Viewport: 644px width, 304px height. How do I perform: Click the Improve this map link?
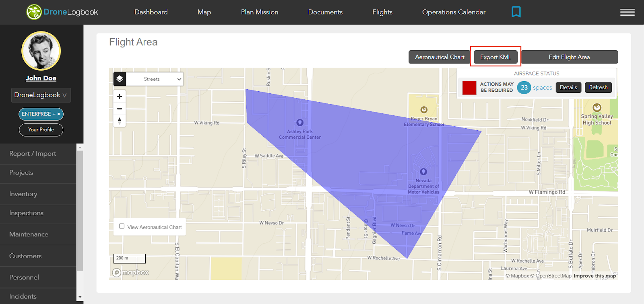595,276
